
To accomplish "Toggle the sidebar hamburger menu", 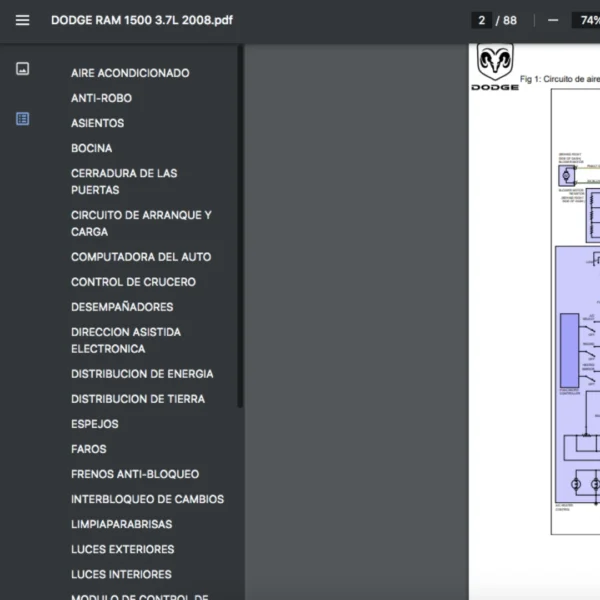I will click(x=22, y=20).
